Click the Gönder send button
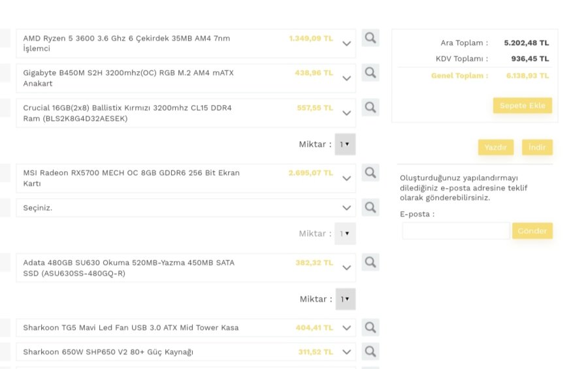 [532, 231]
